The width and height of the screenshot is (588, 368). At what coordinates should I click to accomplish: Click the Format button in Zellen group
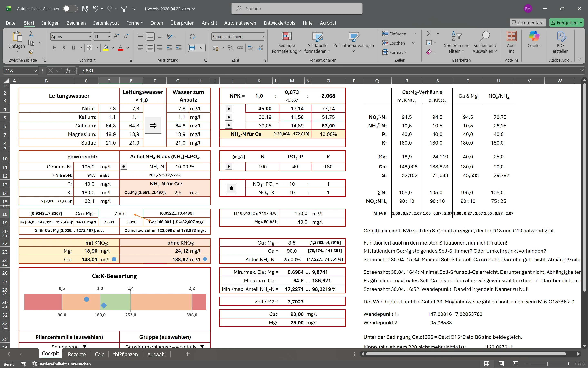pyautogui.click(x=394, y=52)
